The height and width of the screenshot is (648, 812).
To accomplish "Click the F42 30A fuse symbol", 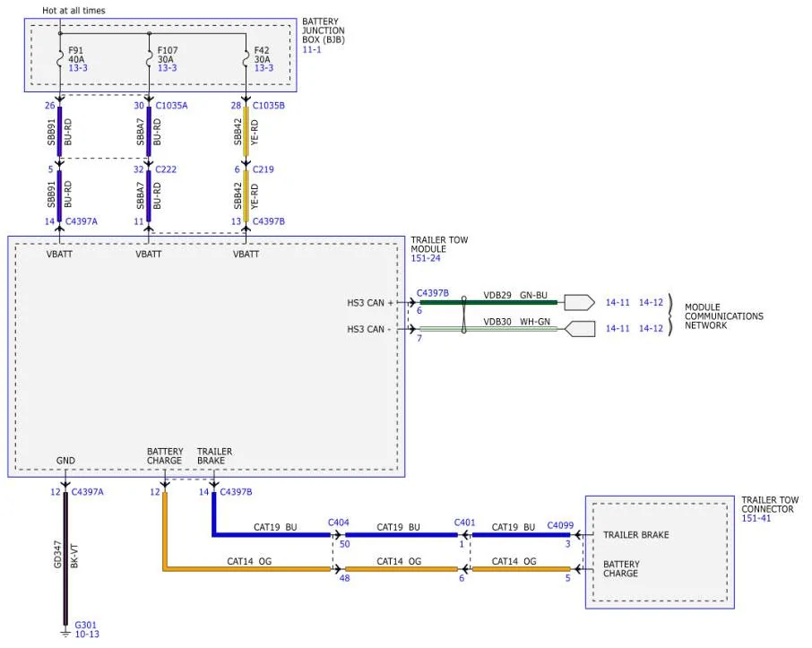I will tap(246, 58).
